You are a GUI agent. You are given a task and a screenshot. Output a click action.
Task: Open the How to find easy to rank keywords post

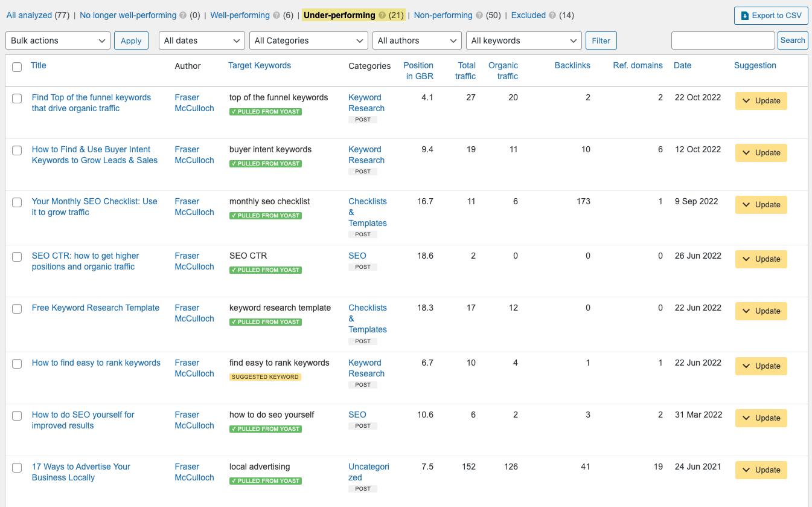click(96, 363)
